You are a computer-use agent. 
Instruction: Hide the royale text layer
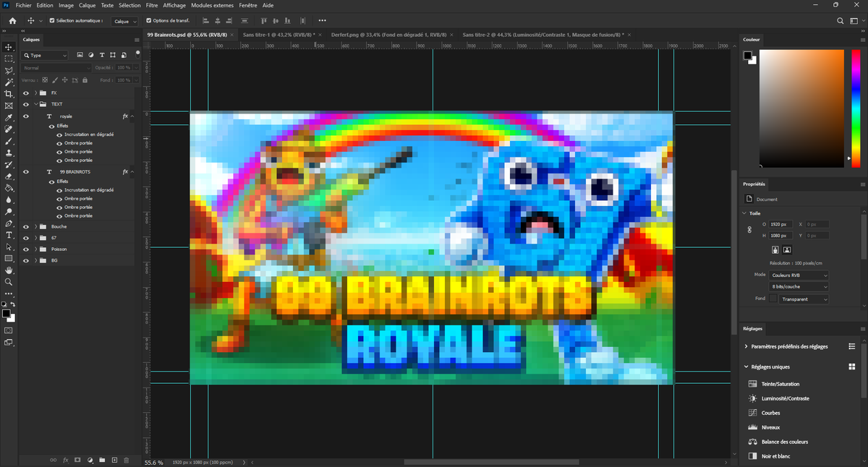click(x=26, y=116)
